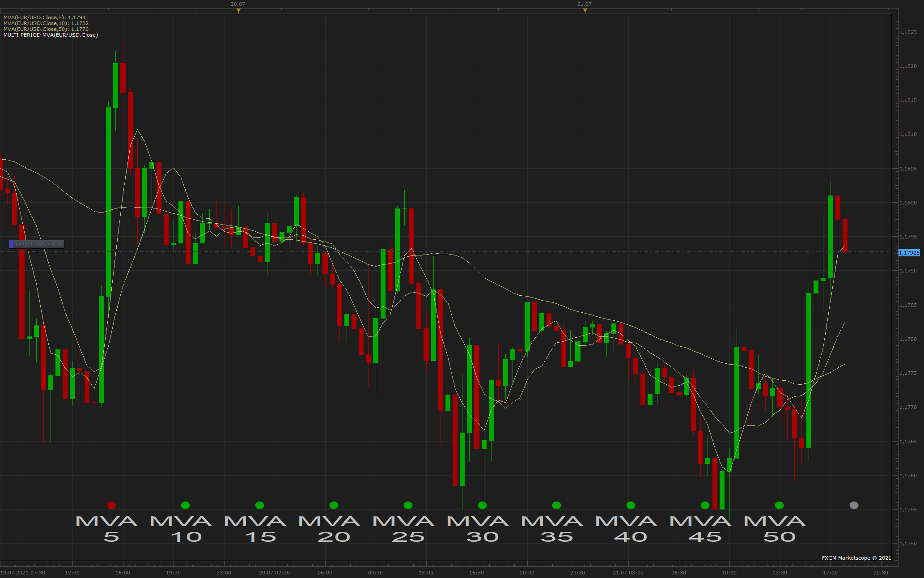
Task: Click the 1,1810 price axis label
Action: [908, 134]
